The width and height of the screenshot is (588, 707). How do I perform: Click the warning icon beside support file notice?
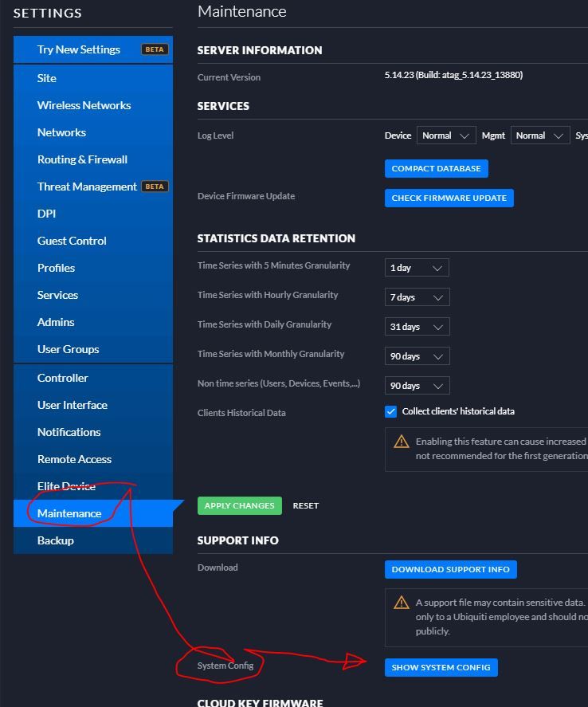pyautogui.click(x=402, y=603)
